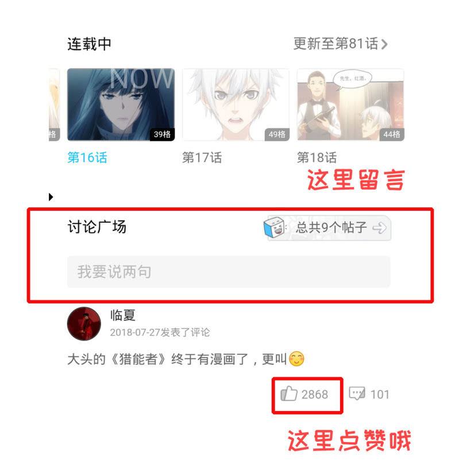Click the 连载中 status heading
Screen dimensions: 459x476
(89, 44)
